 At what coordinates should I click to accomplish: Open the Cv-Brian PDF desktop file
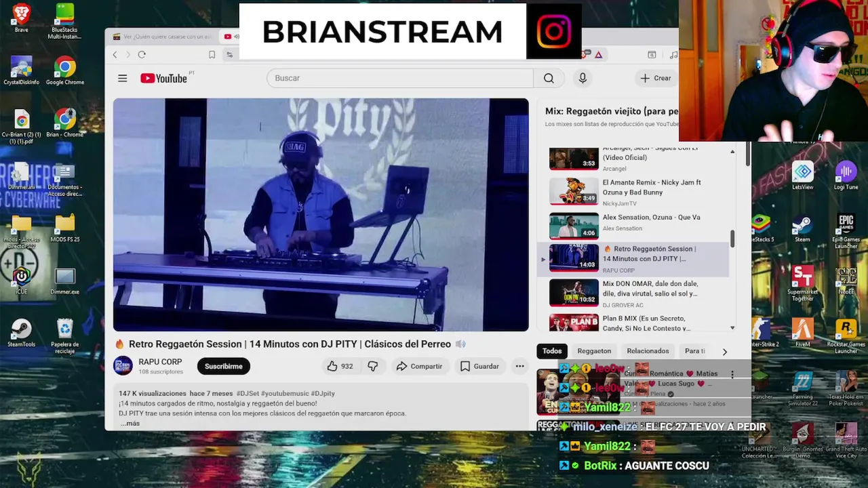(21, 127)
